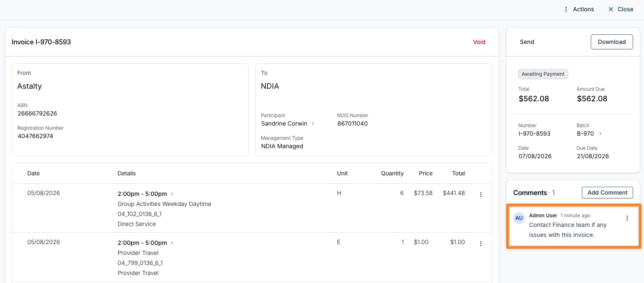This screenshot has width=644, height=283.
Task: Void invoice I-970-8593
Action: (479, 42)
